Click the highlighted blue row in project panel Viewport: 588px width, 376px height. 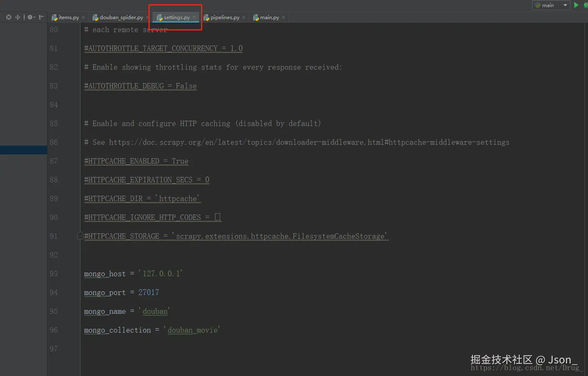23,150
